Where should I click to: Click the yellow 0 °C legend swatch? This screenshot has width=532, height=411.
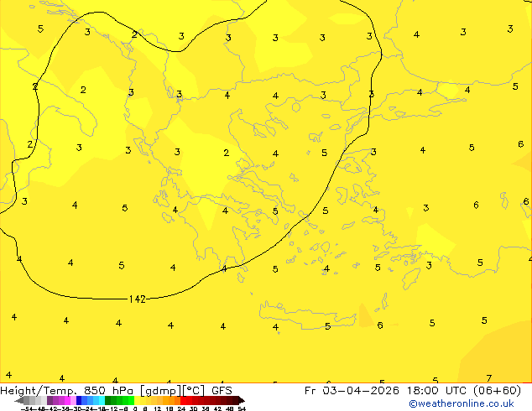pos(137,400)
